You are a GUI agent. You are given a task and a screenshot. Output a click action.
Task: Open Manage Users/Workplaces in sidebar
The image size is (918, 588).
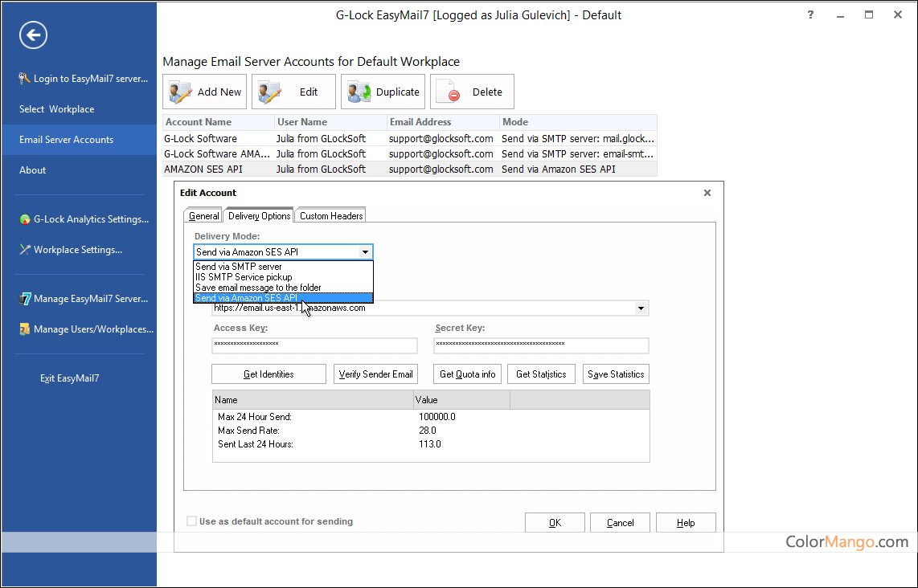[85, 329]
